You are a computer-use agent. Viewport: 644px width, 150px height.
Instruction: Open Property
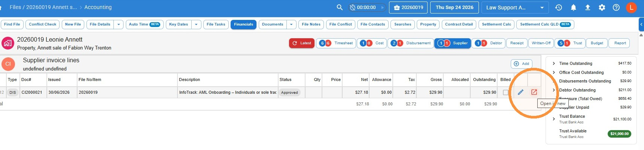pyautogui.click(x=428, y=24)
